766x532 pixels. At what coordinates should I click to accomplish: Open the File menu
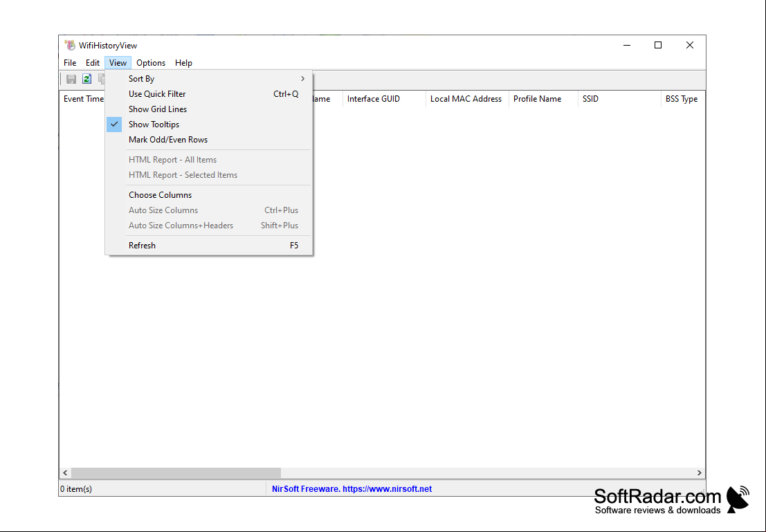70,63
